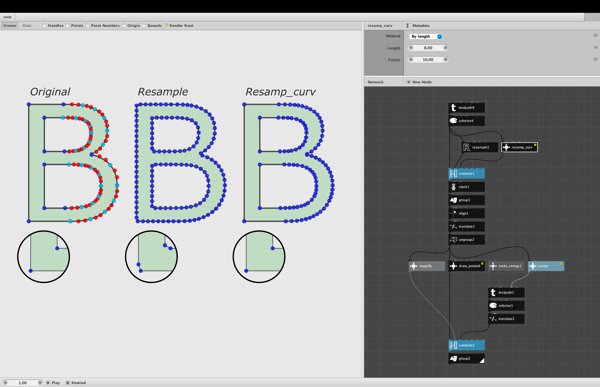Screen dimensions: 600x387
Task: Enable the Point Numbers checkbox
Action: pos(88,26)
